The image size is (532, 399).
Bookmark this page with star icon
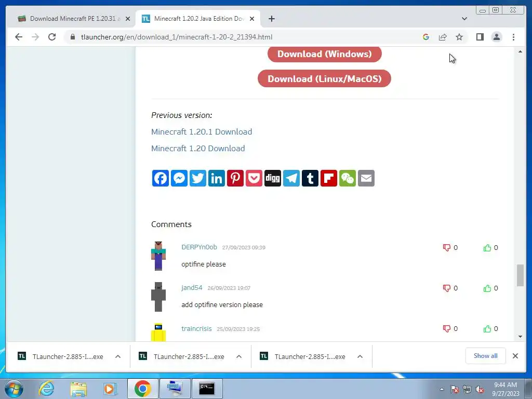(459, 37)
